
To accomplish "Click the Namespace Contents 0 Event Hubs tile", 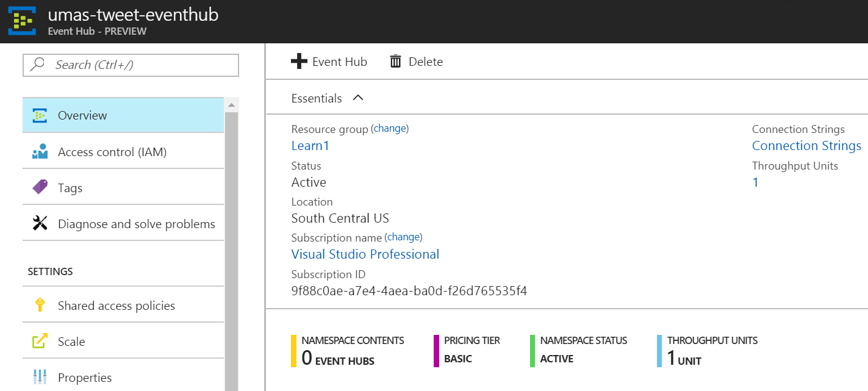I will [x=349, y=351].
